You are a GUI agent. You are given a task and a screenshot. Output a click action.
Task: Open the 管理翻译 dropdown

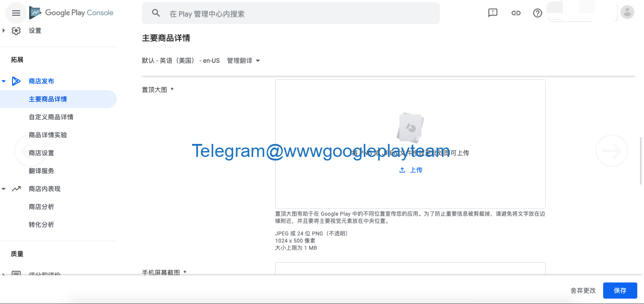pos(244,61)
